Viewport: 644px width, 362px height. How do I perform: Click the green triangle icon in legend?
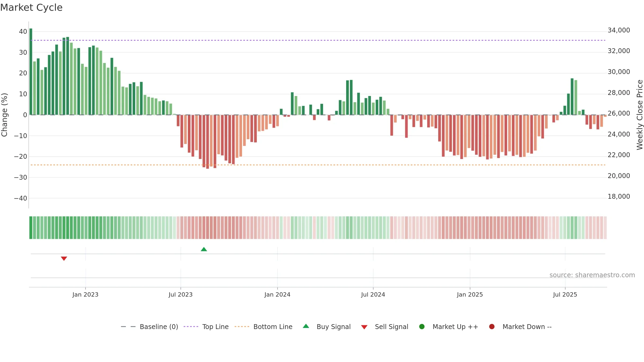tap(306, 326)
